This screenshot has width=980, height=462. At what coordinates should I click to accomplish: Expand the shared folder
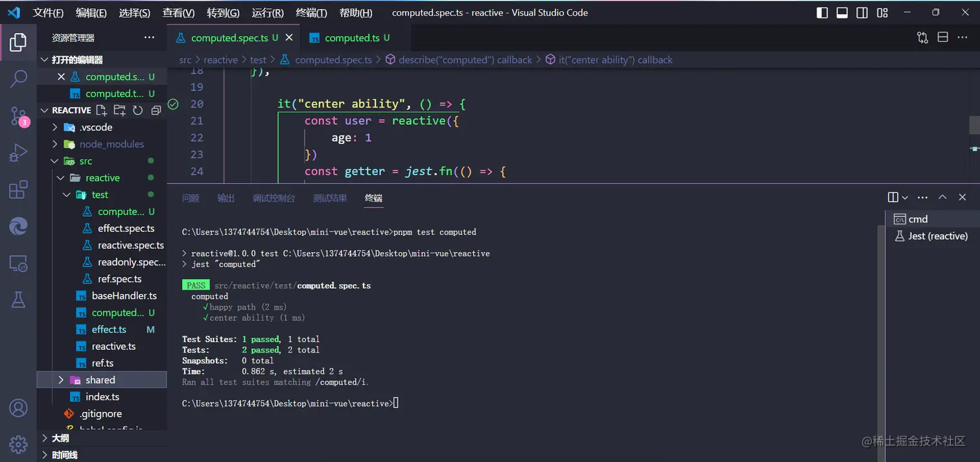tap(61, 380)
